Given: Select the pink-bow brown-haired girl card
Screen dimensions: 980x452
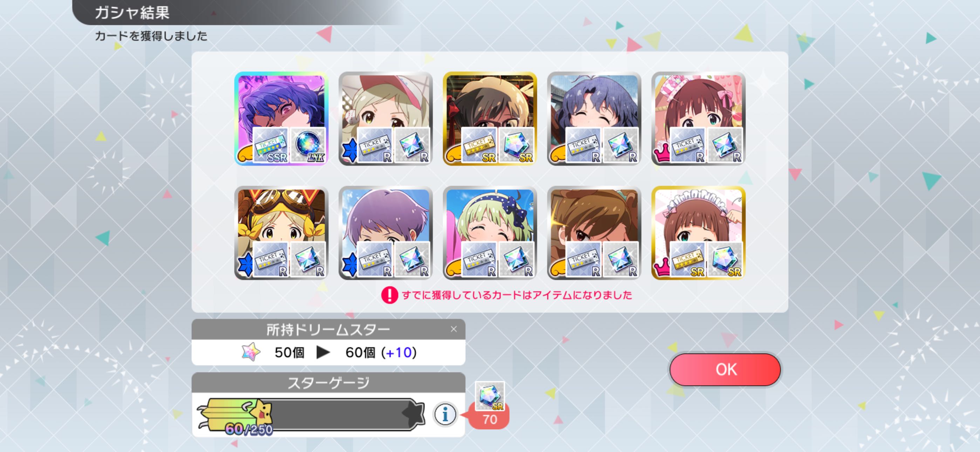Looking at the screenshot, I should (x=698, y=119).
